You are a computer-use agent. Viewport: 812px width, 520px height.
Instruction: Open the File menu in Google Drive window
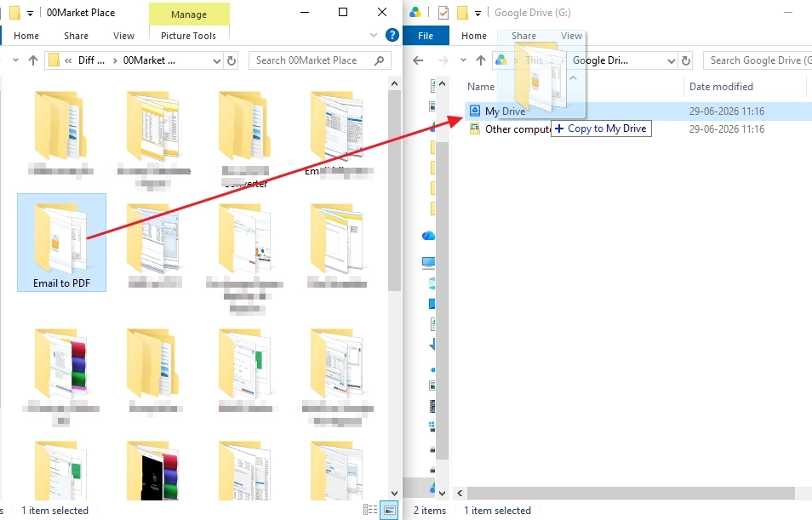(426, 36)
